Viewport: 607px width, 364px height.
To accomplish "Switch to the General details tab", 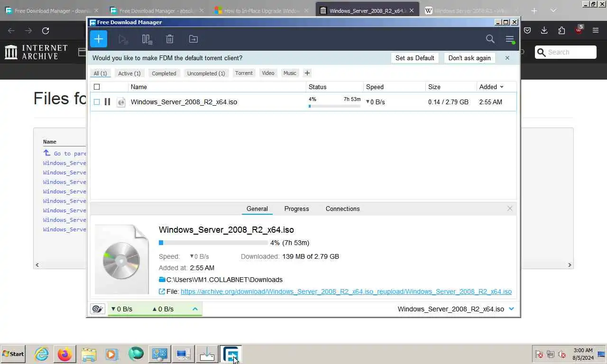I will 257,209.
